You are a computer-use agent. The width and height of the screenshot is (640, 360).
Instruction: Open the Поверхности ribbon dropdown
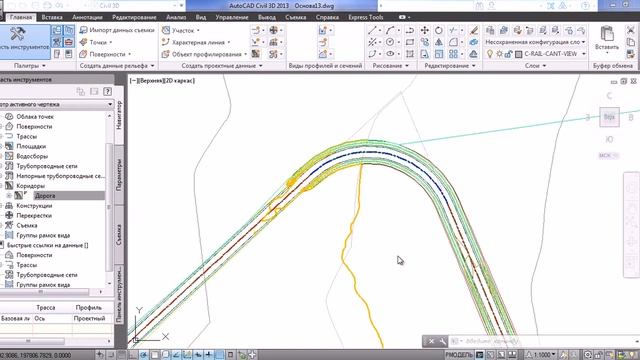coord(105,54)
